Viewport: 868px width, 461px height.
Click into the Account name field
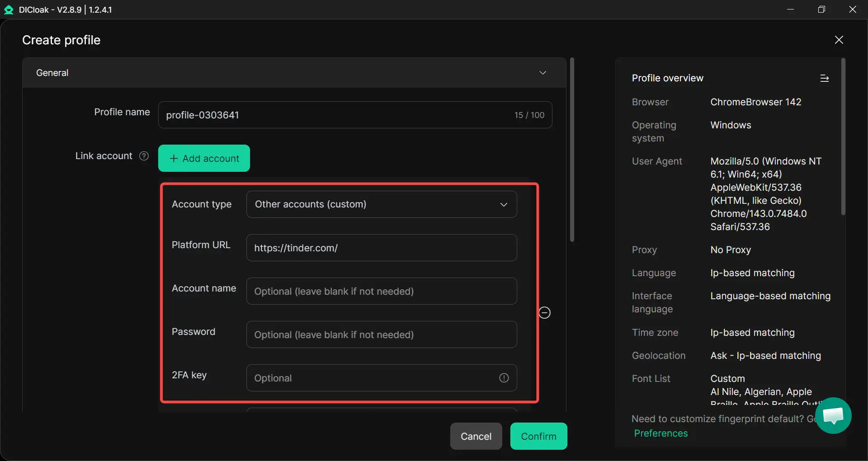(x=381, y=291)
